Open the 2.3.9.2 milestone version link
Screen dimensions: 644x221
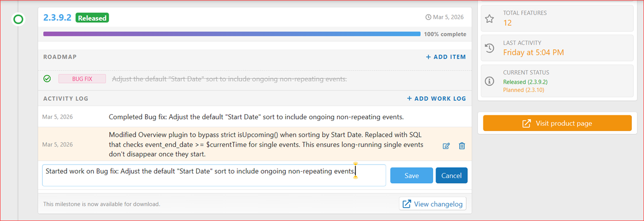(x=57, y=18)
